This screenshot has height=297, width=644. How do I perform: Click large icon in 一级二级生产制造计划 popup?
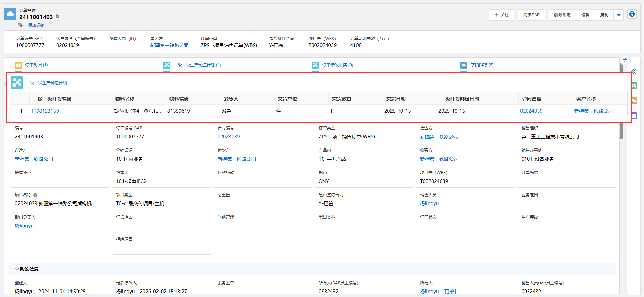click(17, 83)
